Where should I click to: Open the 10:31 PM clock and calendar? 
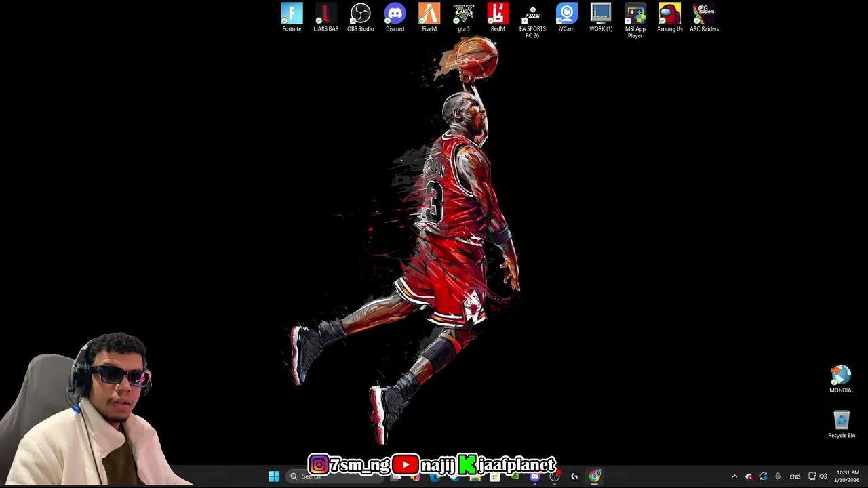848,476
